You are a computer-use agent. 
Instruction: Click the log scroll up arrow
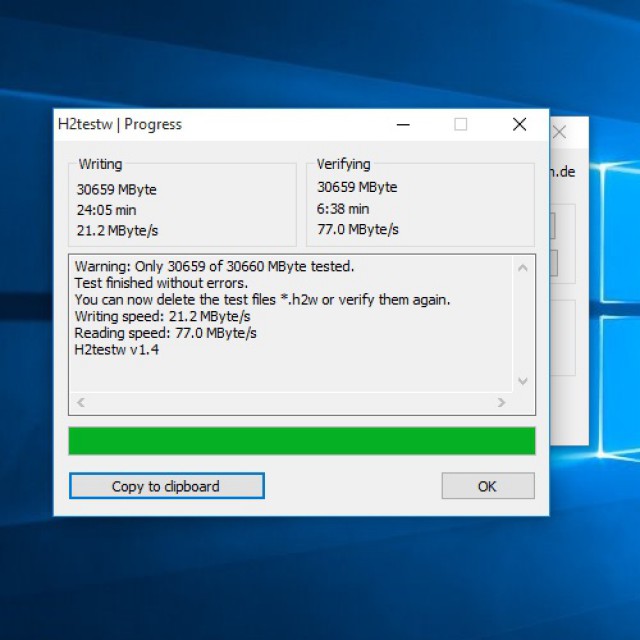523,268
